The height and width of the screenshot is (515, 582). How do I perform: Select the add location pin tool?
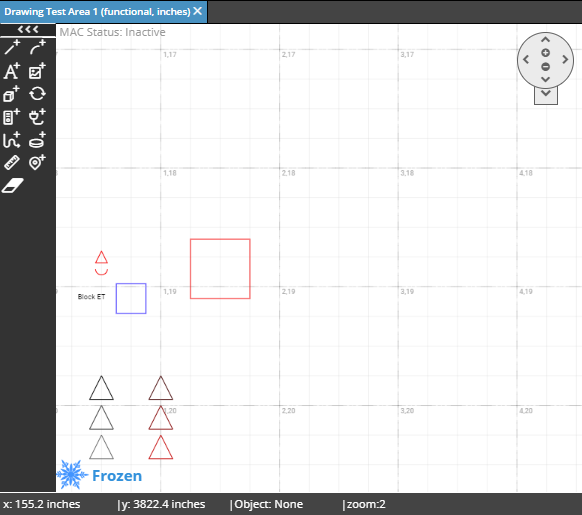coord(37,163)
